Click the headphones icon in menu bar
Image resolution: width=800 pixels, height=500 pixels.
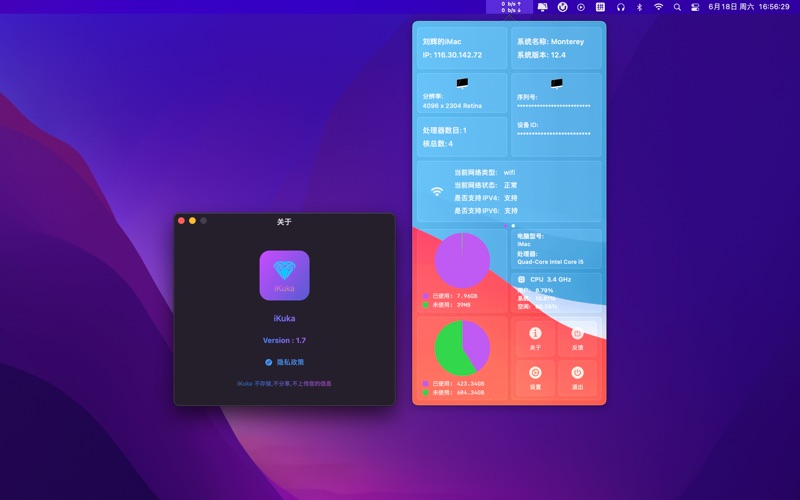click(x=620, y=7)
